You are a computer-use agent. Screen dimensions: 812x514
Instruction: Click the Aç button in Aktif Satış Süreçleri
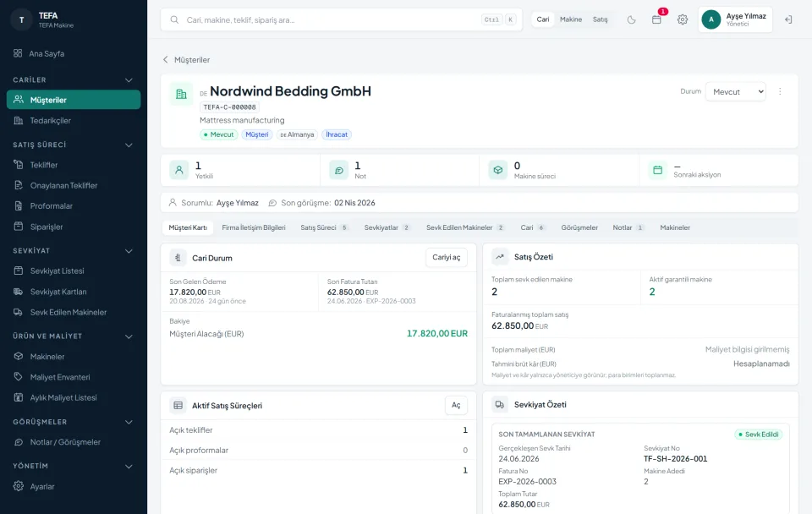[456, 405]
